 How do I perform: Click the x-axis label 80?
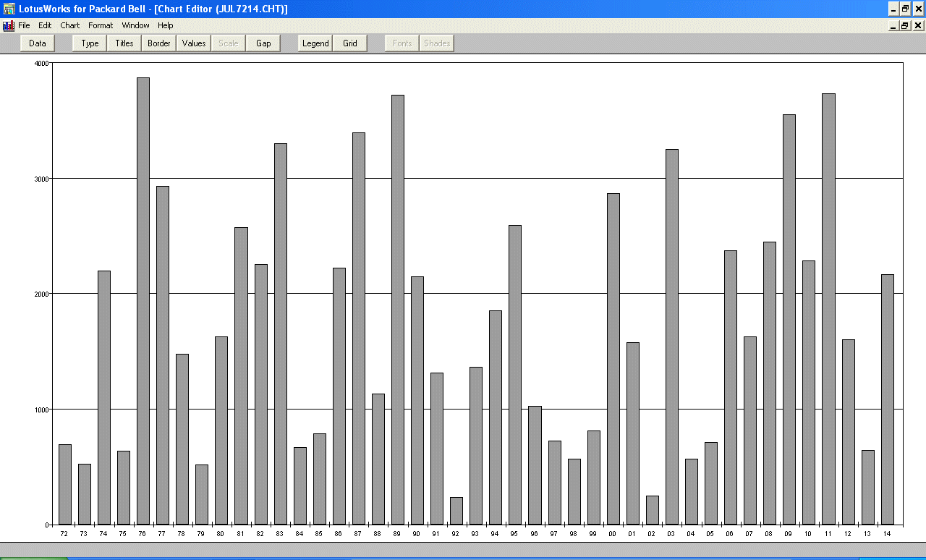point(221,534)
